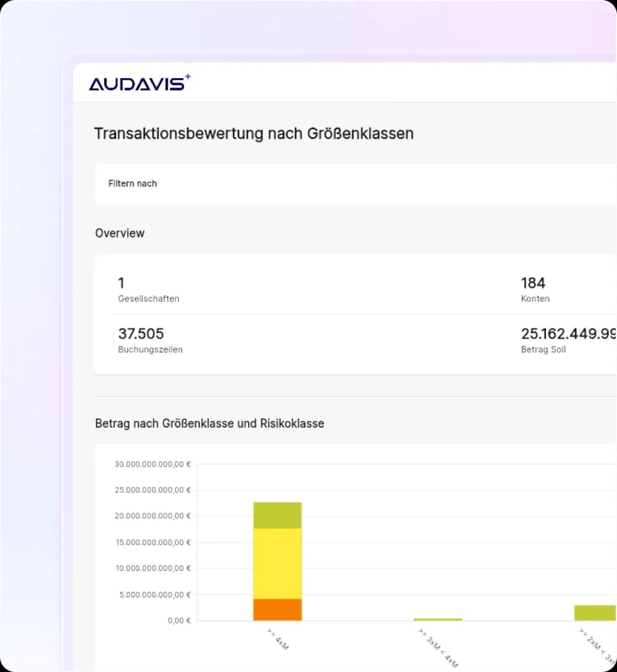Image resolution: width=617 pixels, height=672 pixels.
Task: Click the Gesellschaften count value 1
Action: (x=121, y=283)
